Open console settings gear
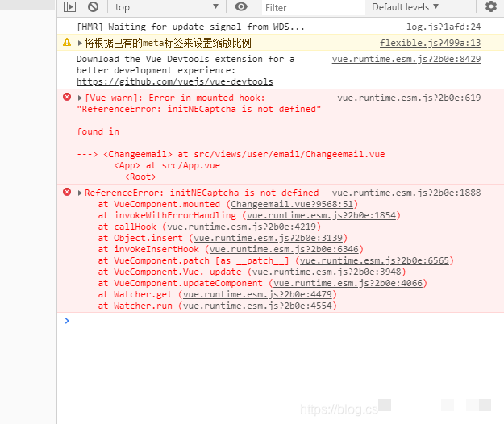Viewport: 504px width, 424px height. [491, 7]
